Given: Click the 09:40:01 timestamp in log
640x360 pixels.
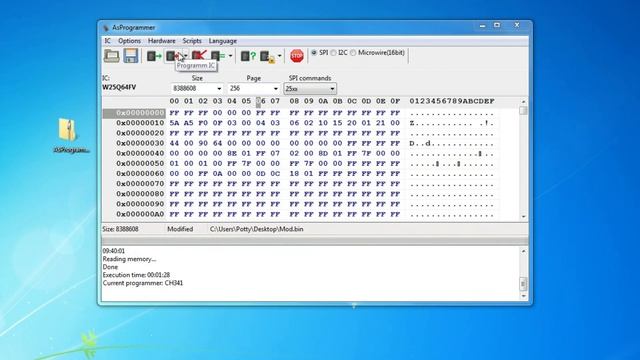Looking at the screenshot, I should (114, 251).
